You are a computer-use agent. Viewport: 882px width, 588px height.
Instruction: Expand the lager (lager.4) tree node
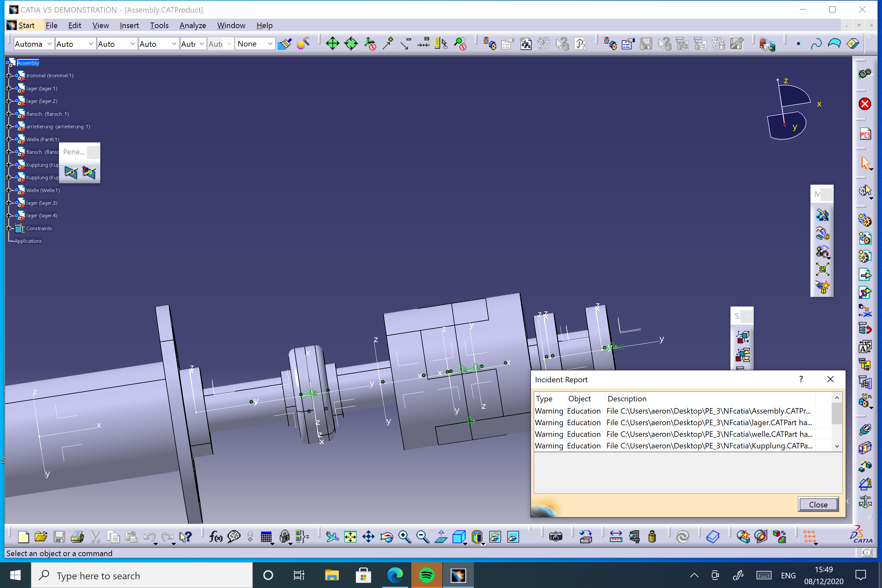pos(9,215)
